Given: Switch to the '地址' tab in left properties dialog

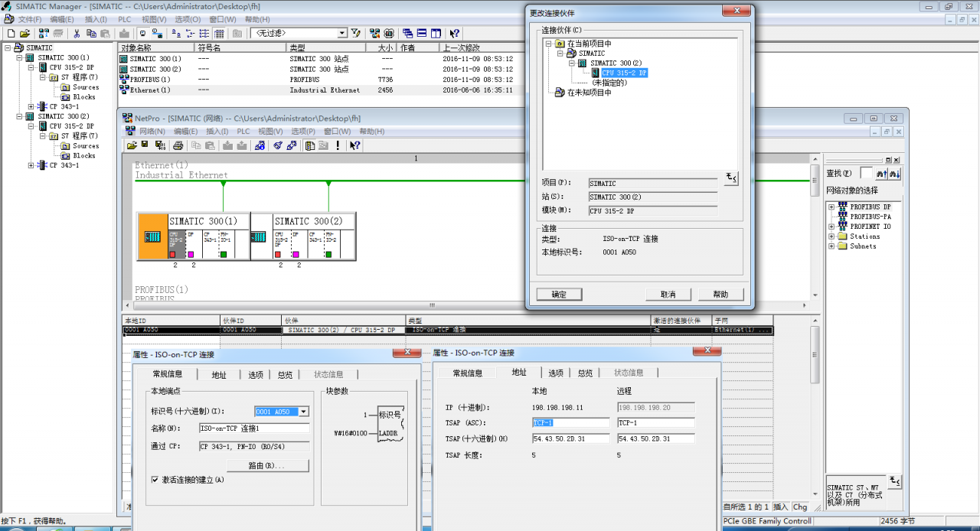Looking at the screenshot, I should click(x=219, y=374).
